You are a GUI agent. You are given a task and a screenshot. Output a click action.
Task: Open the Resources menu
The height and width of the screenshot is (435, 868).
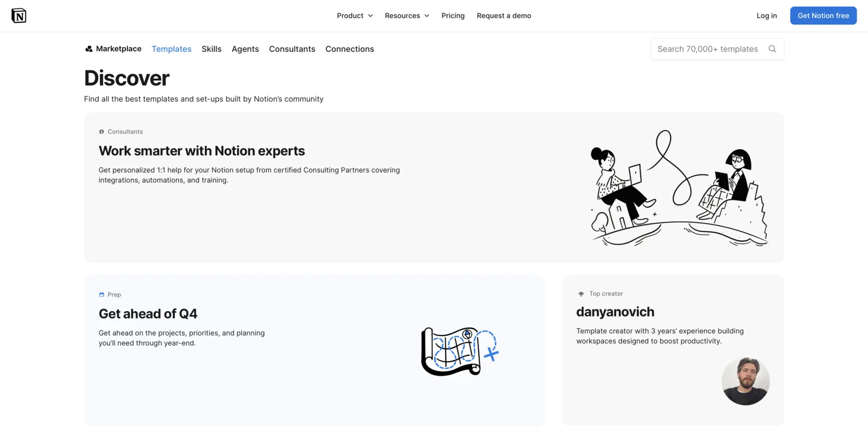(x=407, y=16)
